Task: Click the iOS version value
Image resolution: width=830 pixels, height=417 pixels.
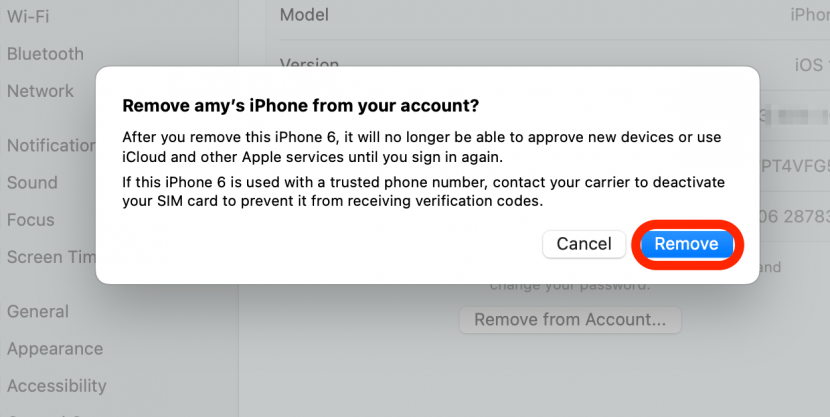Action: [x=811, y=64]
